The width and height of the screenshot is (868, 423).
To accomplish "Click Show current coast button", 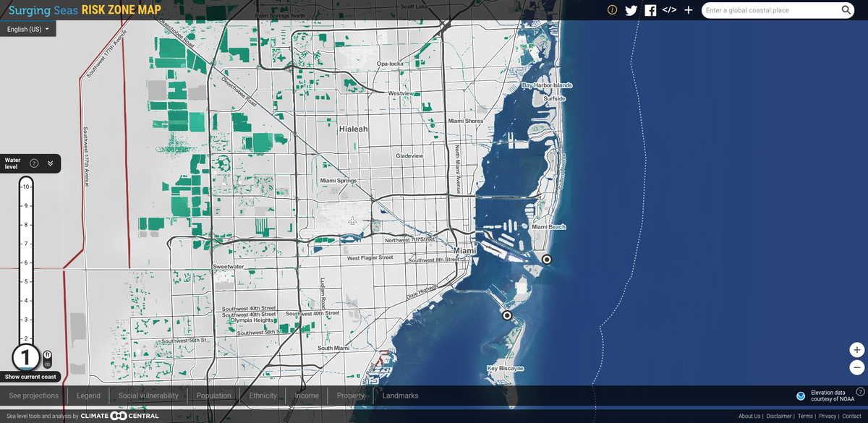I will pyautogui.click(x=30, y=377).
